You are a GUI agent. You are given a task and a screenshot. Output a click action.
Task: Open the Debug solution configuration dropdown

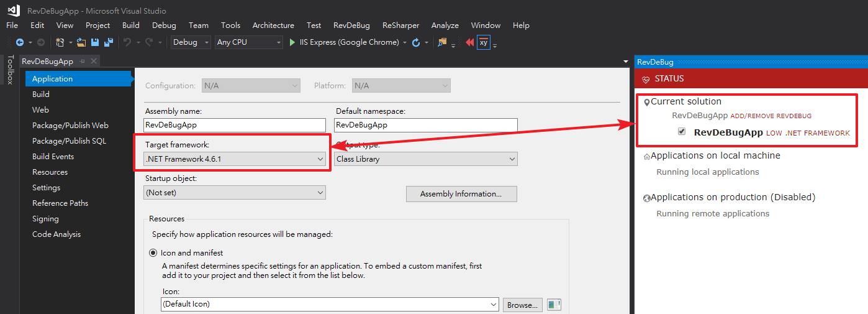[x=192, y=42]
